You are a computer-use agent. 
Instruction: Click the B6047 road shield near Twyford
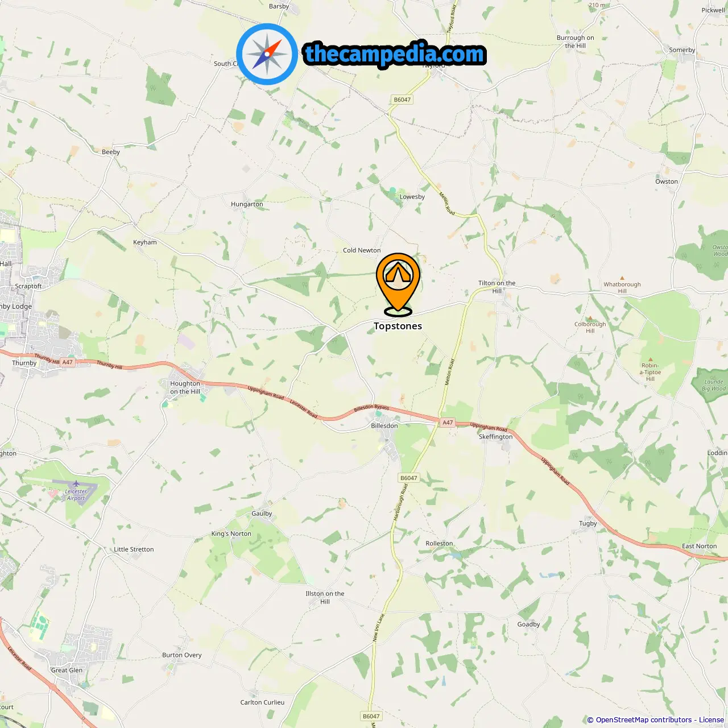click(402, 100)
